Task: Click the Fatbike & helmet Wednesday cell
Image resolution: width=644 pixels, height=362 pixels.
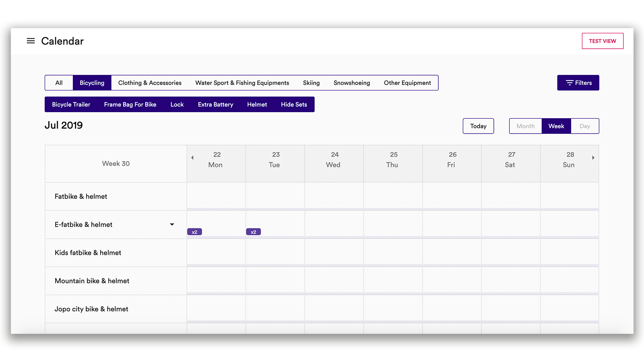Action: [334, 196]
